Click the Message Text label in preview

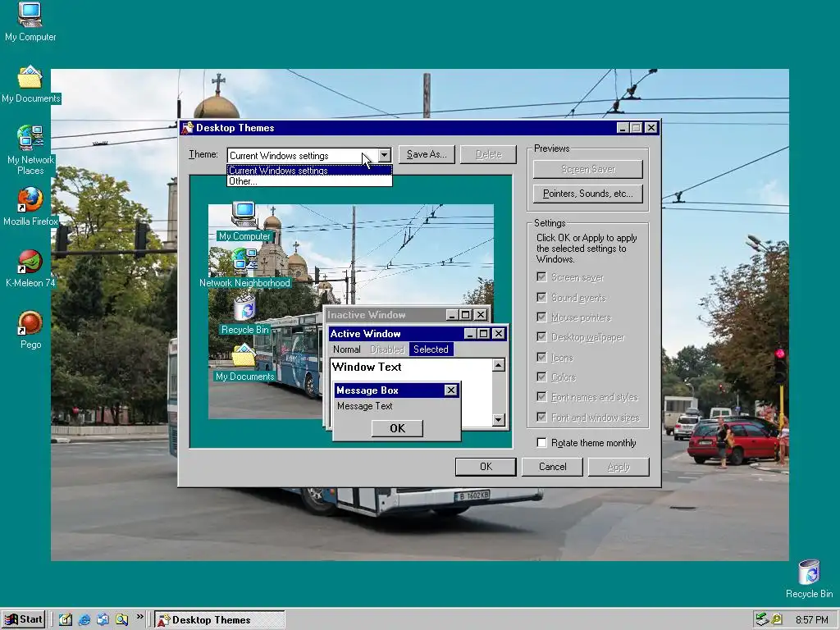click(x=365, y=406)
